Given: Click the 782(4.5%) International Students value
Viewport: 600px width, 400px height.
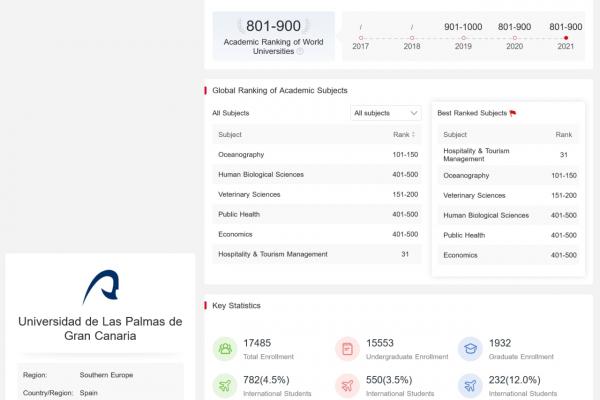Looking at the screenshot, I should coord(266,380).
